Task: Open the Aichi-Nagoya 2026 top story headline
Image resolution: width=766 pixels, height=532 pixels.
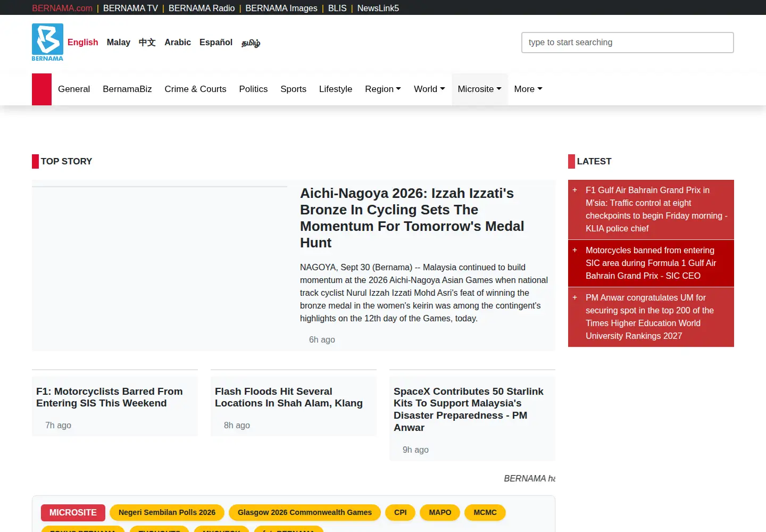Action: point(412,218)
